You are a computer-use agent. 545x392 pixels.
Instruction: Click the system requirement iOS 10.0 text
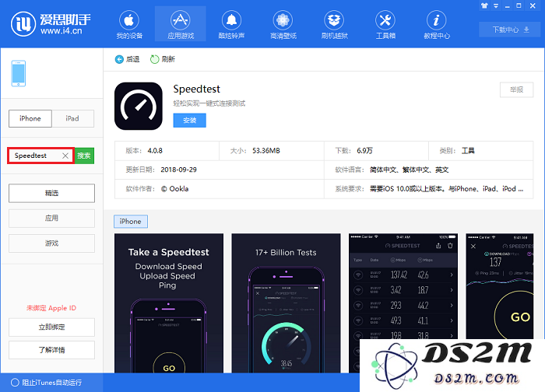click(446, 189)
